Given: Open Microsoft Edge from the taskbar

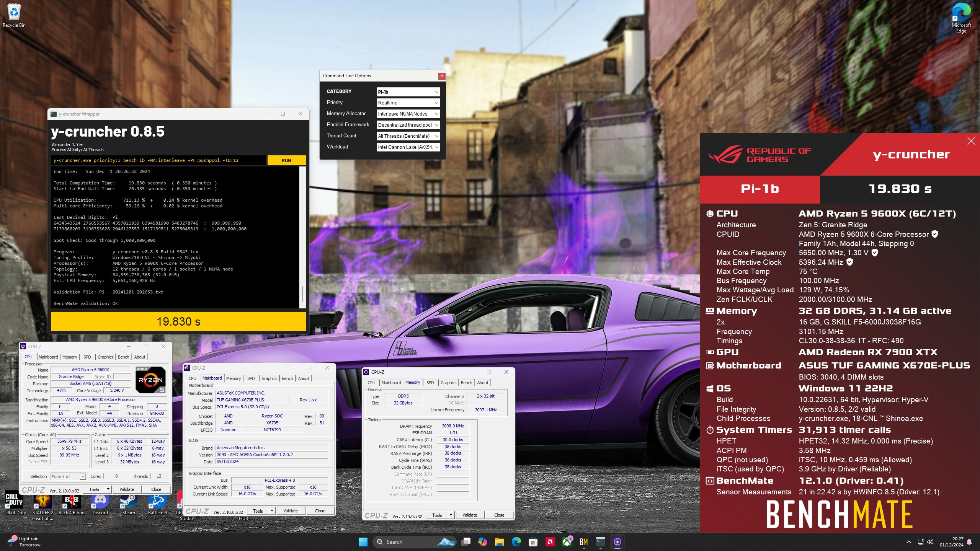Looking at the screenshot, I should click(x=516, y=542).
